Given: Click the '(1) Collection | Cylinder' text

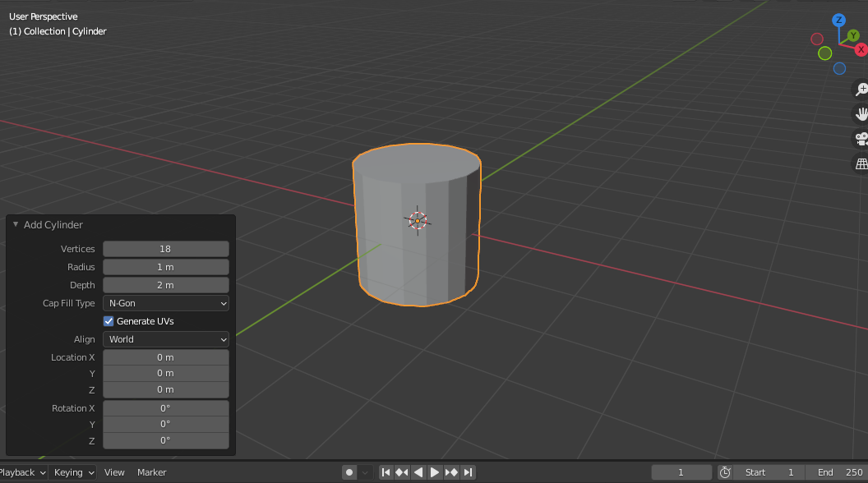Looking at the screenshot, I should [58, 31].
